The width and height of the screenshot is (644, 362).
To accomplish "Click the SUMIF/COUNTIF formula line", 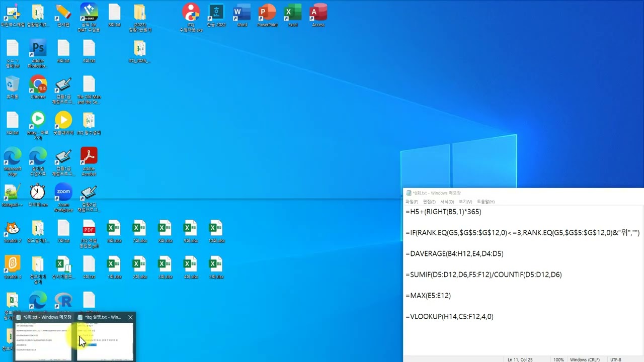I will [484, 275].
